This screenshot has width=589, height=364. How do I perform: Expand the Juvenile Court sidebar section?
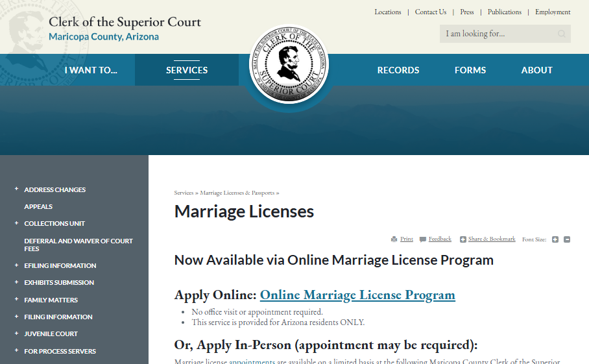(16, 334)
